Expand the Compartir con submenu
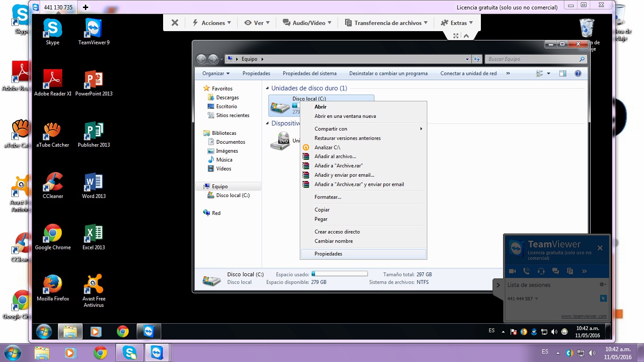 coord(363,129)
